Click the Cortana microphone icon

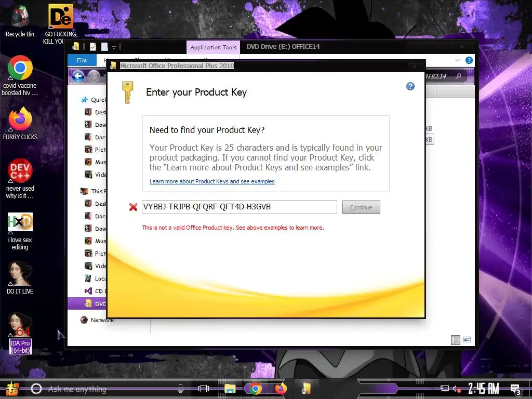click(180, 389)
